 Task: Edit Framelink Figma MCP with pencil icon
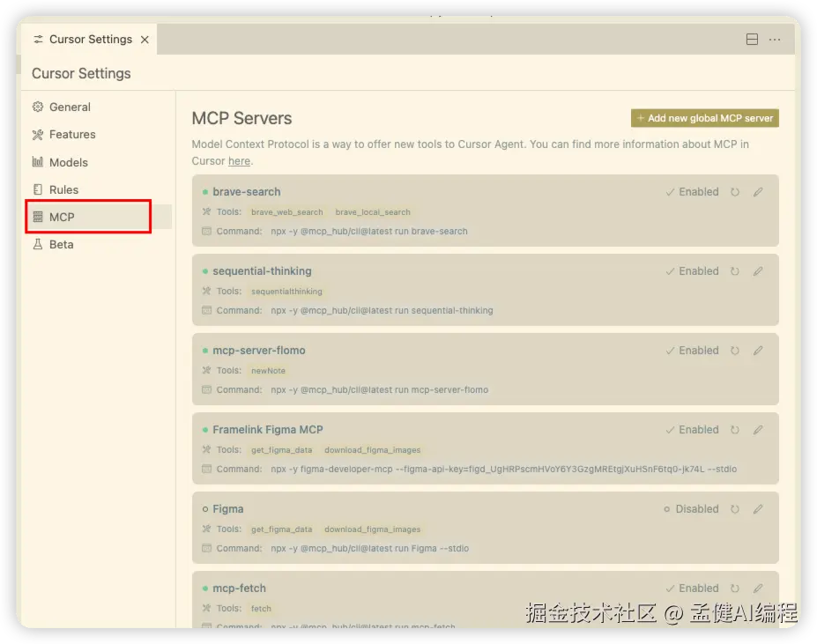[x=758, y=429]
